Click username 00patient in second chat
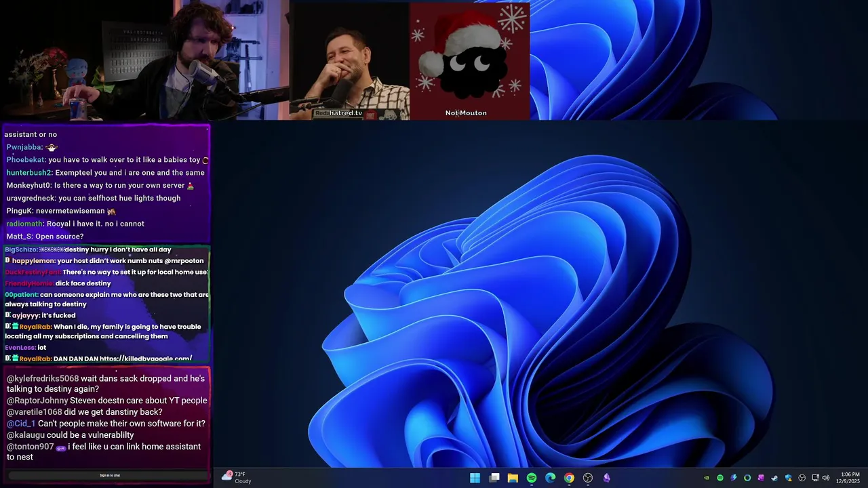This screenshot has height=488, width=868. pyautogui.click(x=21, y=295)
